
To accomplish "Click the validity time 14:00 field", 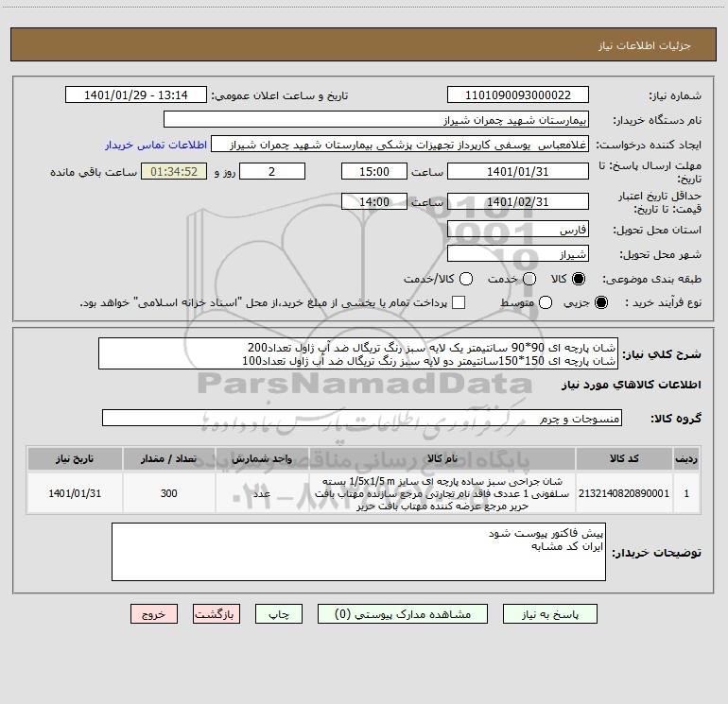I will click(374, 201).
